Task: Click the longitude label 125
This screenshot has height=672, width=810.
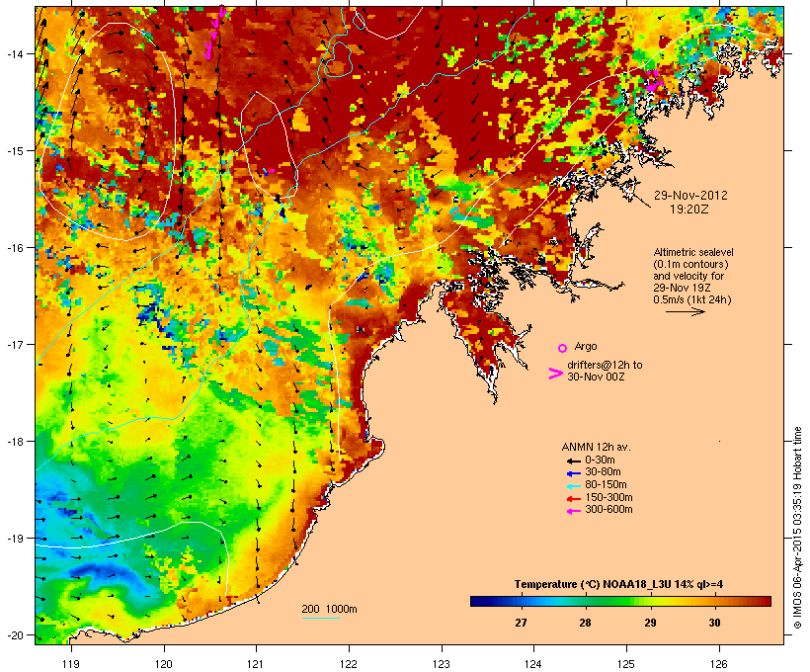Action: (626, 664)
